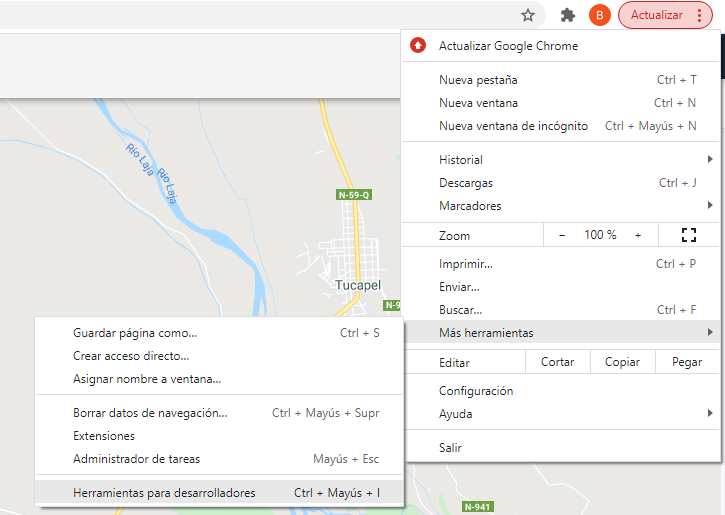Open Nueva pestaña
The width and height of the screenshot is (725, 515).
[561, 80]
